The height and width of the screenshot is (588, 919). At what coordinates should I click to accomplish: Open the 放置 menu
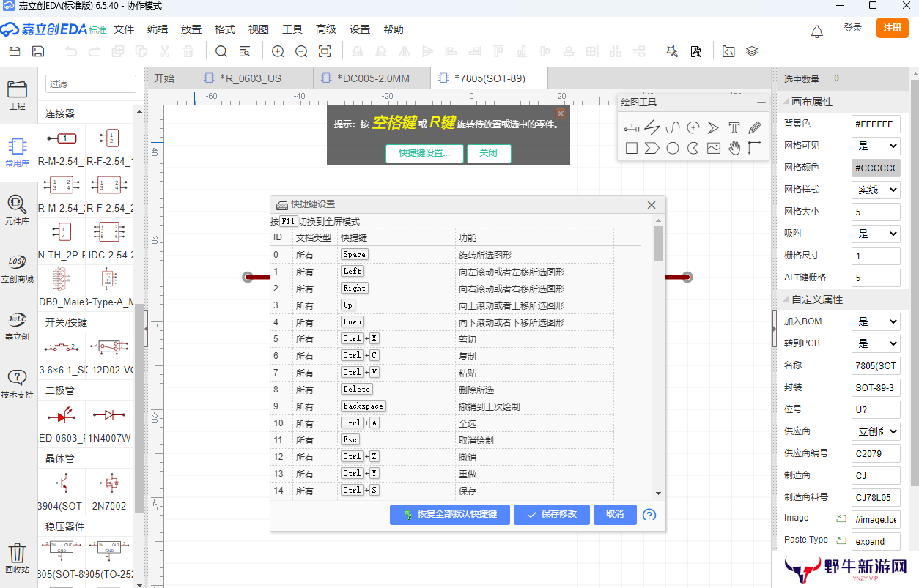coord(191,29)
